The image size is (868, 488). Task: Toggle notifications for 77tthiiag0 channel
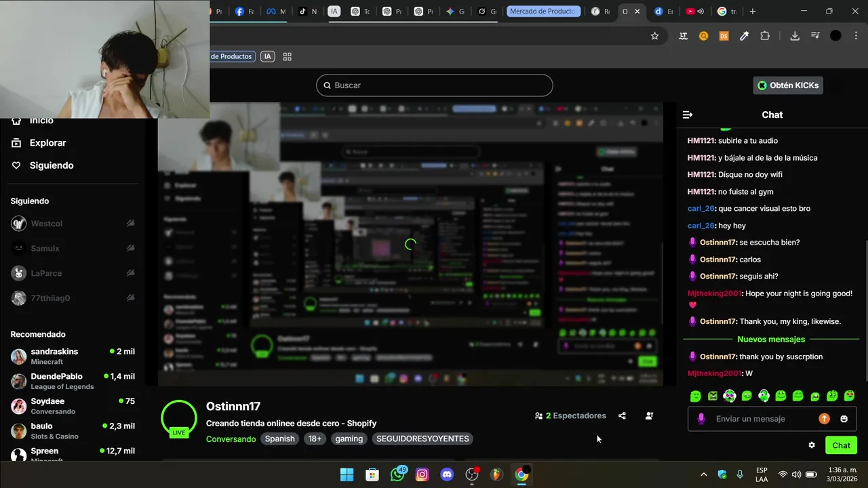click(x=130, y=298)
